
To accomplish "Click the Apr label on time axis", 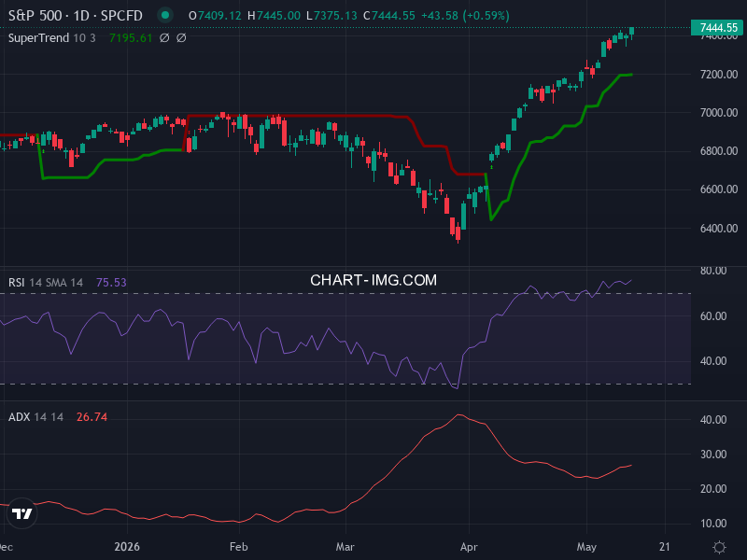I will (x=469, y=547).
